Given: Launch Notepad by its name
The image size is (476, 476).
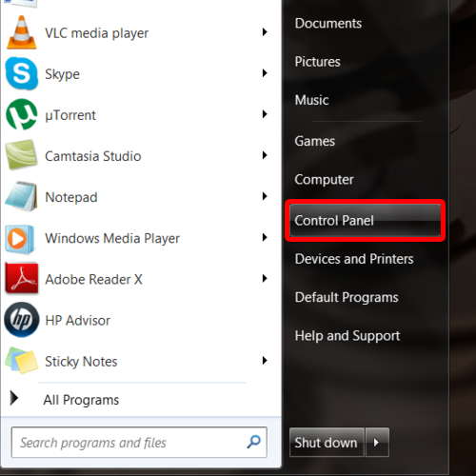Looking at the screenshot, I should point(71,197).
